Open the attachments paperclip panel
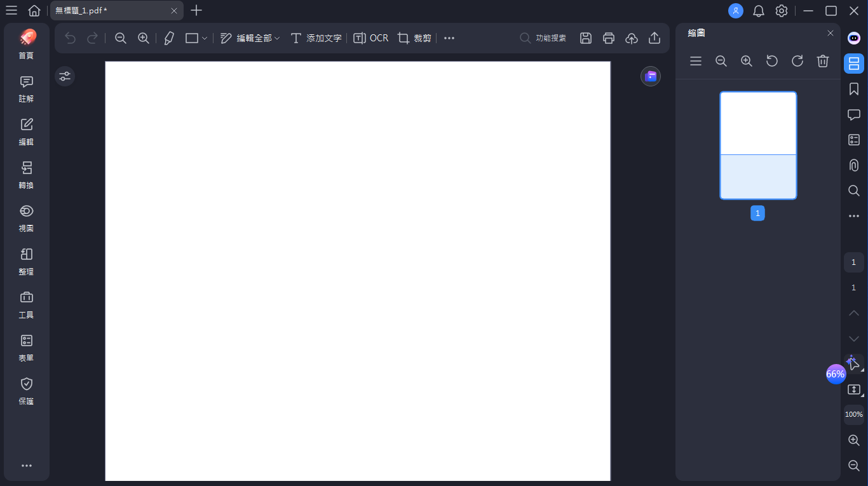Screen dimensions: 868x486 click(x=854, y=165)
